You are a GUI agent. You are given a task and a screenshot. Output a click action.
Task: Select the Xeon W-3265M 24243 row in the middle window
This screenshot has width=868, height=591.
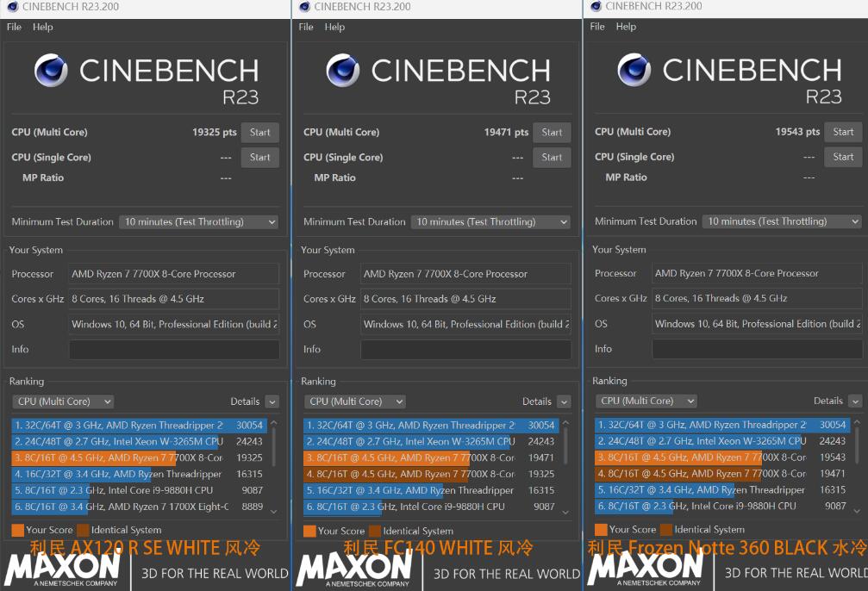pos(431,442)
